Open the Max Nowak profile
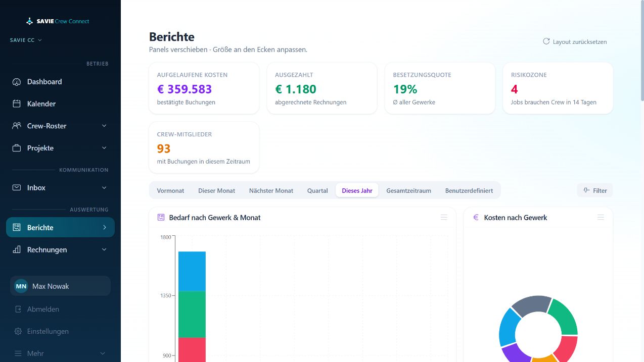 click(60, 286)
